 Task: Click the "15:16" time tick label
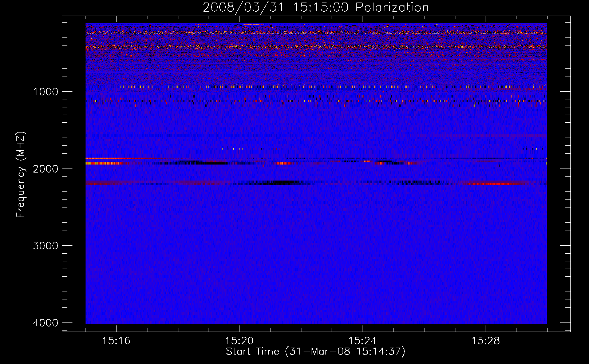click(x=116, y=341)
